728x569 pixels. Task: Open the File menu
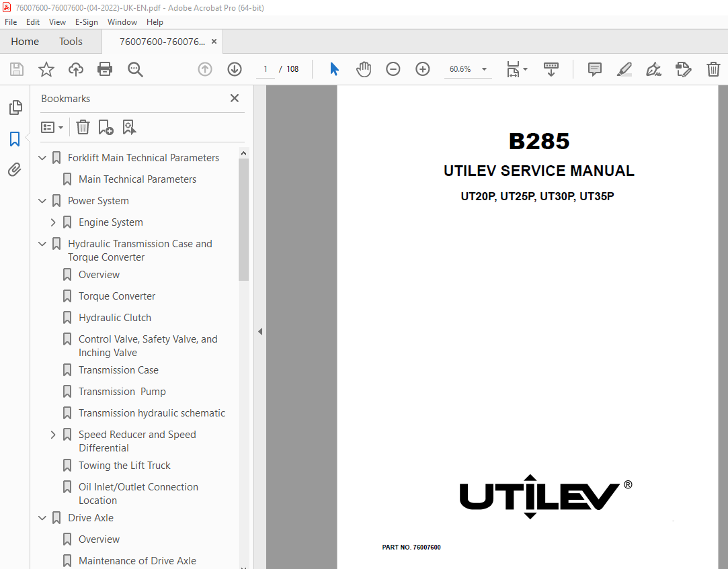[x=11, y=21]
